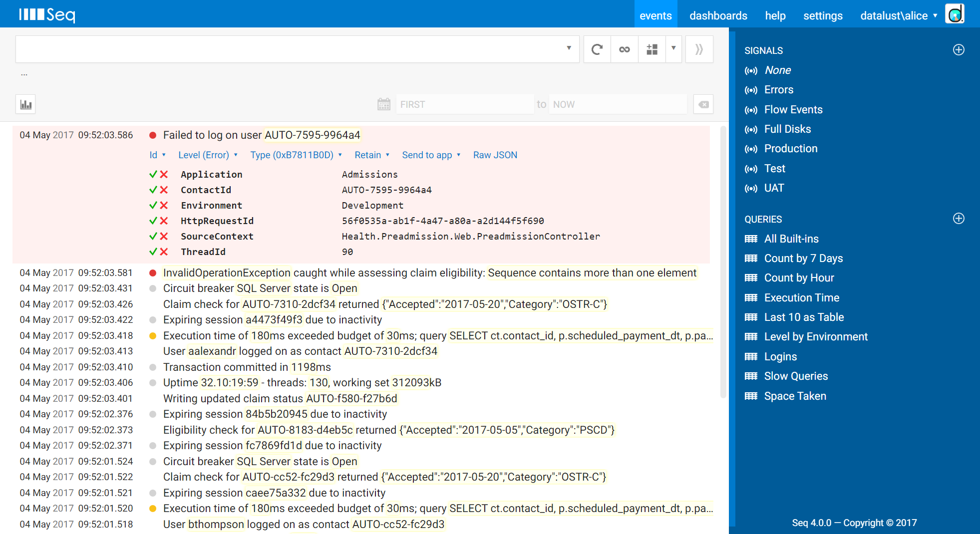Click the NOW end date field
Viewport: 980px width, 534px height.
coord(618,104)
